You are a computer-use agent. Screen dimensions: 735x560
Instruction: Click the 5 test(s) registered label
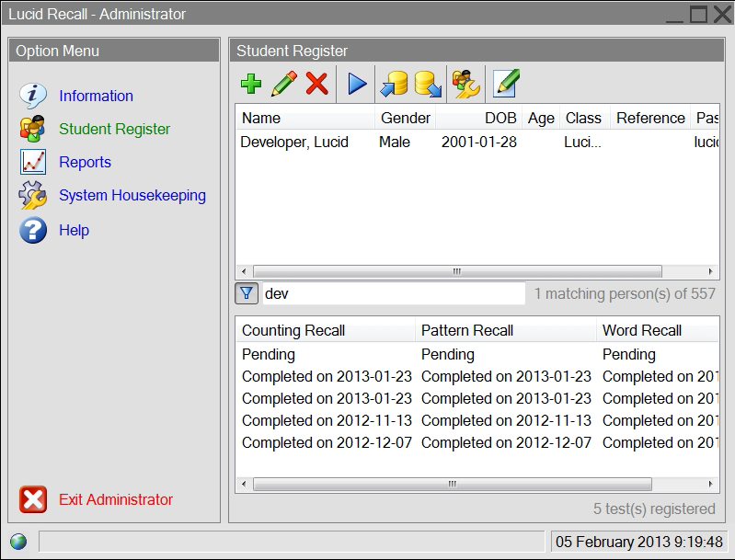tap(654, 509)
